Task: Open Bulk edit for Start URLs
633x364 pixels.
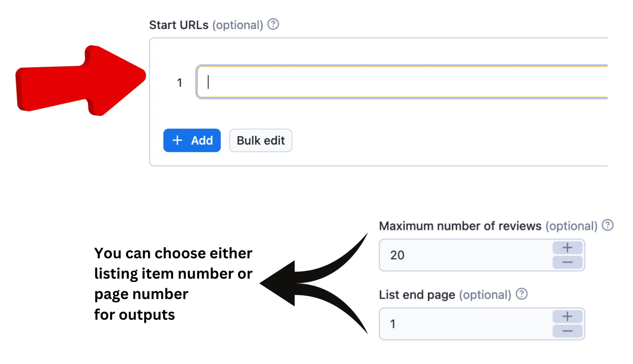Action: click(x=261, y=140)
